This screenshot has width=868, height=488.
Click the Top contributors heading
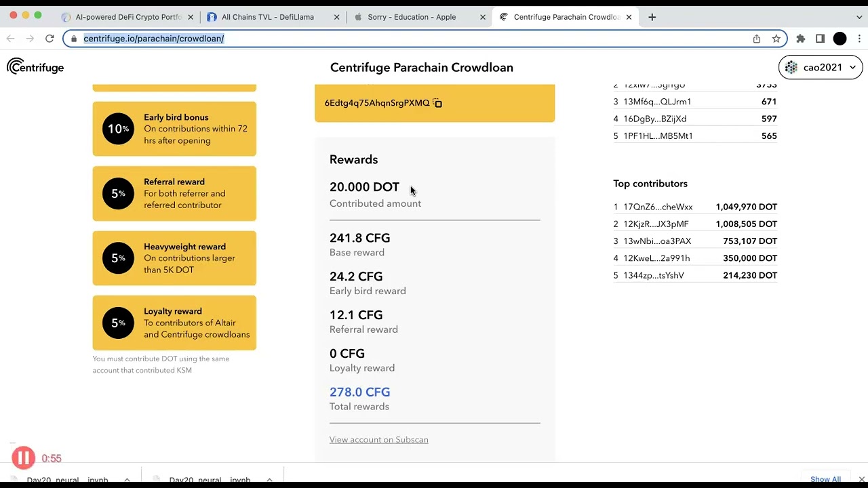coord(650,184)
